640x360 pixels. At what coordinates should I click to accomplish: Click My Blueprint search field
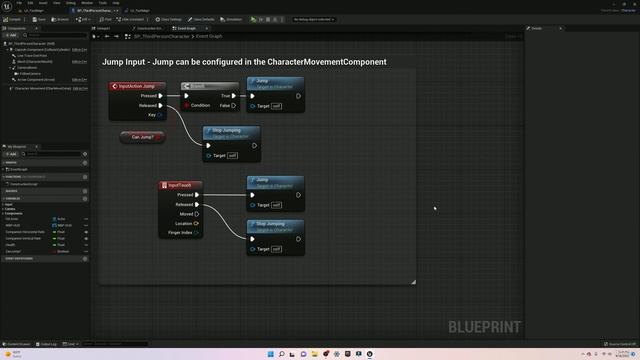click(52, 154)
